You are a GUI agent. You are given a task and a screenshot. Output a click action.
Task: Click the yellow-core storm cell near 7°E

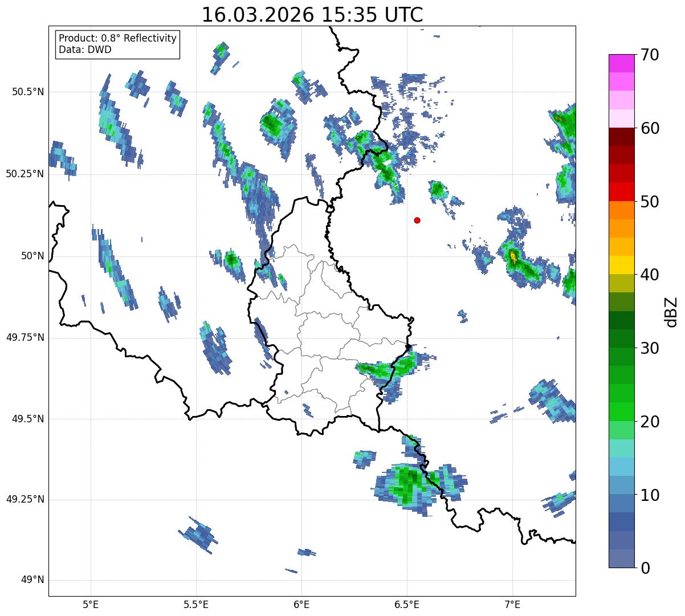pyautogui.click(x=513, y=257)
